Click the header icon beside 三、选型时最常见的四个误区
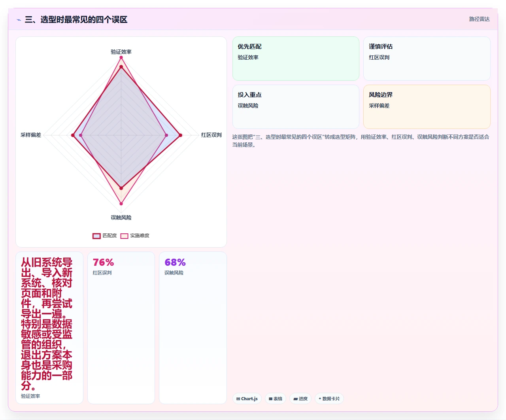 19,20
